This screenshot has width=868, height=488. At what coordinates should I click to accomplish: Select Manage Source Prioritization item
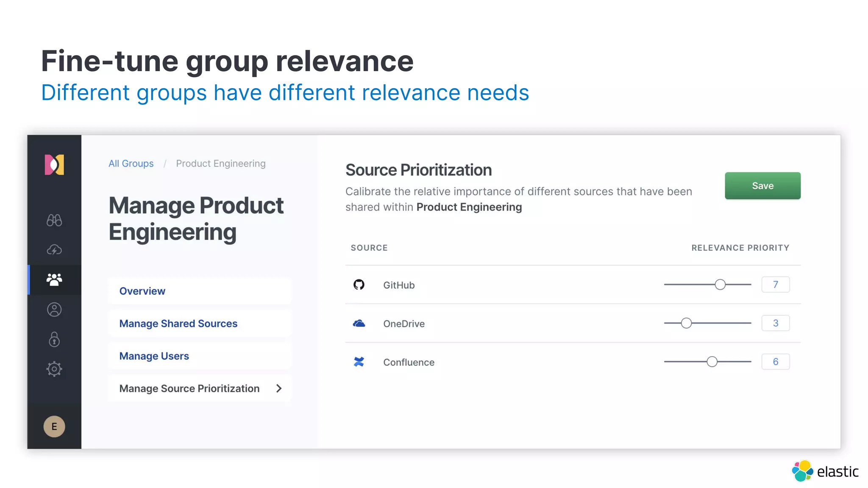click(x=200, y=388)
